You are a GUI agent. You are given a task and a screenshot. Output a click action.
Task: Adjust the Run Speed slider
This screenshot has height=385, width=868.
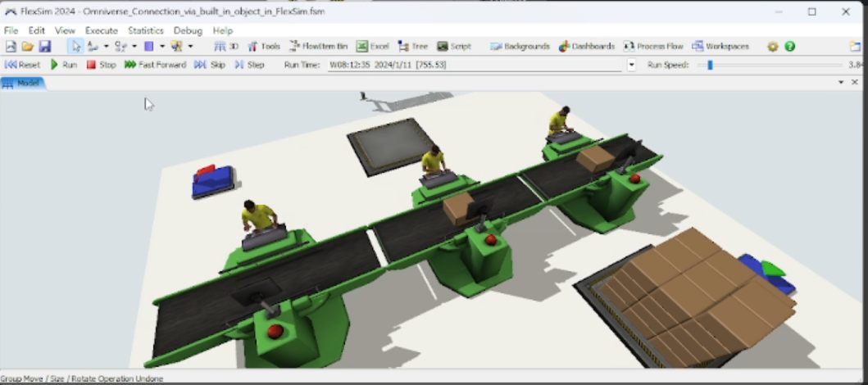click(x=710, y=65)
